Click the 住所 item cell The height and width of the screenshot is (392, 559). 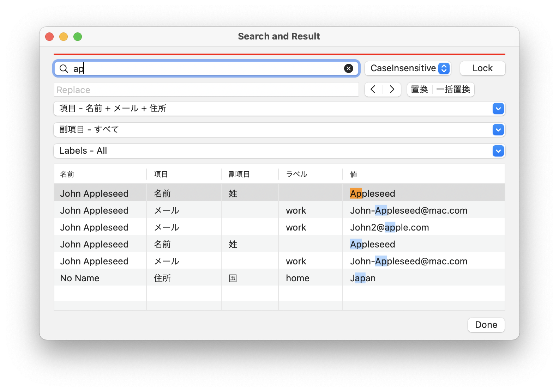click(x=162, y=278)
